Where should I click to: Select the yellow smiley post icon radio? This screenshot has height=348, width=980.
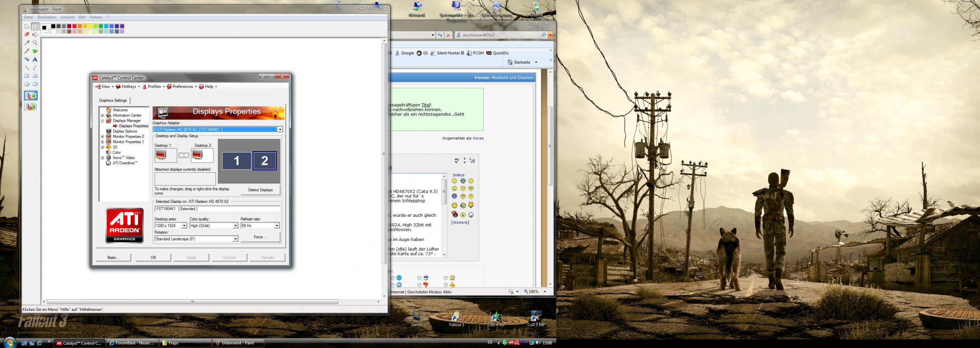click(446, 278)
